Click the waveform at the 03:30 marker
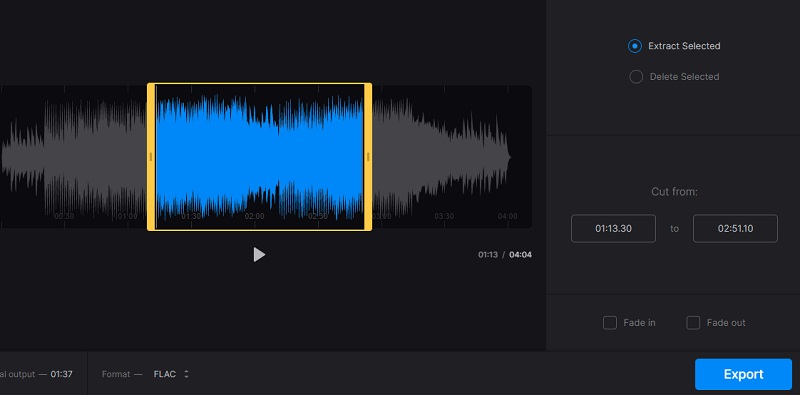 point(444,216)
